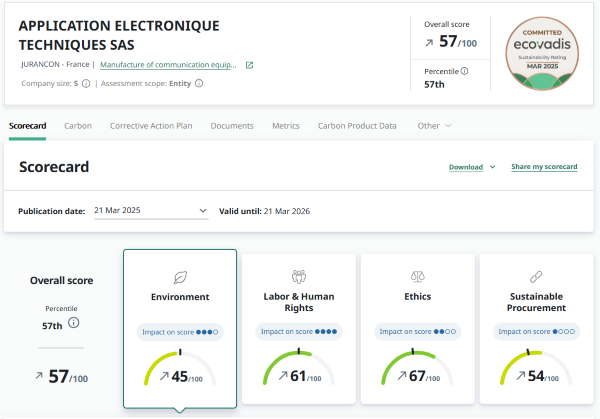Image resolution: width=600 pixels, height=419 pixels.
Task: Click the Assessment scope info icon
Action: click(x=199, y=83)
